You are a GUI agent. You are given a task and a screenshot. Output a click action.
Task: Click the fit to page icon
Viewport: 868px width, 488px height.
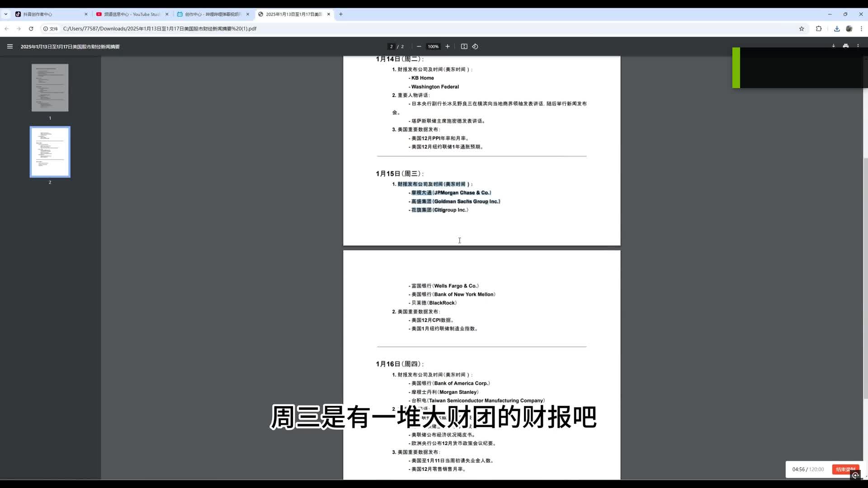point(464,47)
